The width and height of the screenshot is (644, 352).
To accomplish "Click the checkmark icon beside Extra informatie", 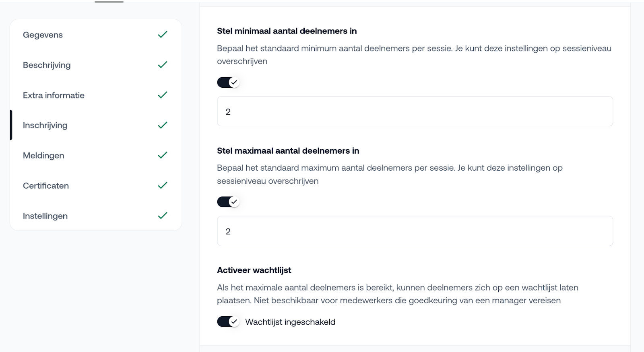I will (163, 95).
